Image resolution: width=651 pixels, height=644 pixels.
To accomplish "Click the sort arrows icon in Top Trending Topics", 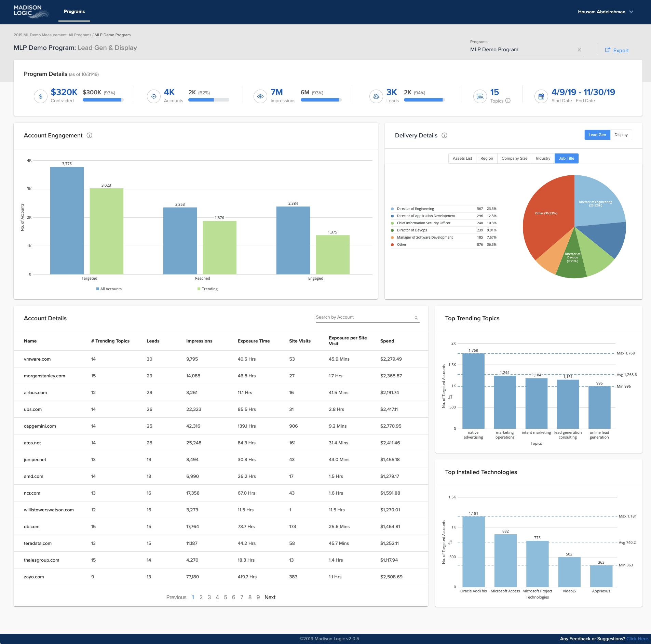I will (x=450, y=397).
